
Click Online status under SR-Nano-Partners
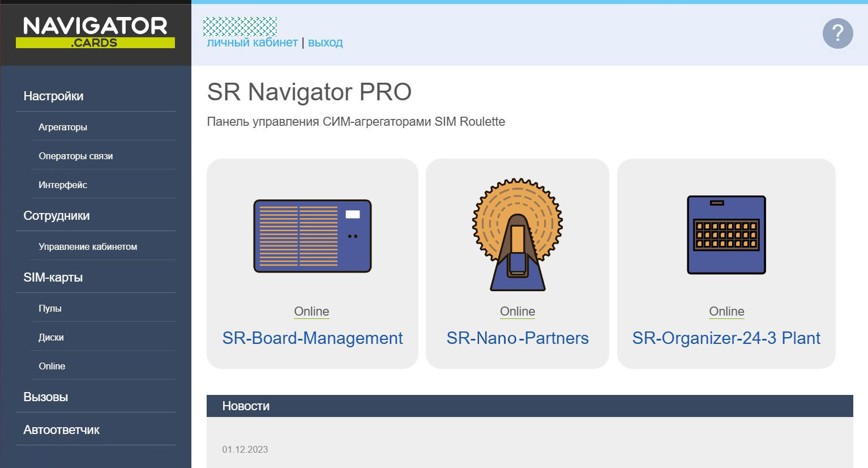(517, 312)
